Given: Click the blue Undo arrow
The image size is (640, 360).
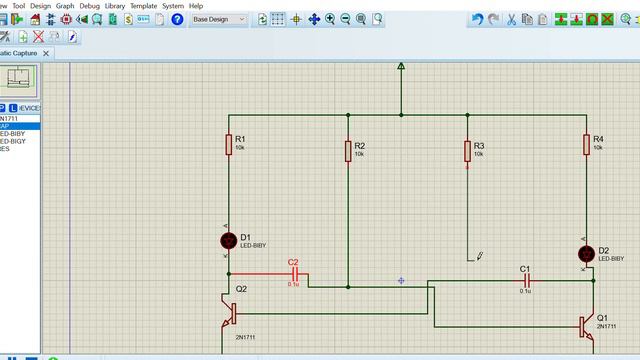Looking at the screenshot, I should [478, 19].
